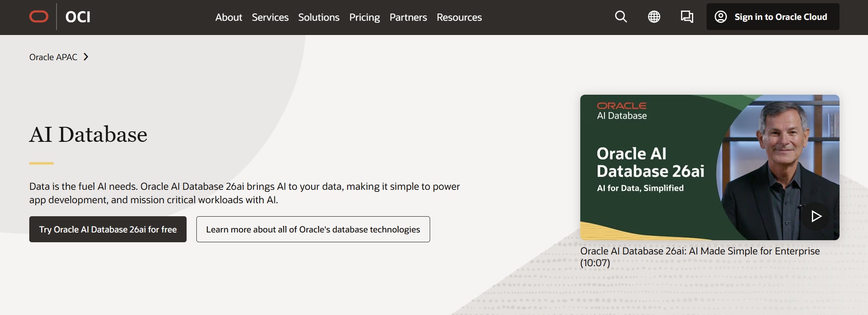Open the About menu
Screen dimensions: 868x315
[x=228, y=17]
